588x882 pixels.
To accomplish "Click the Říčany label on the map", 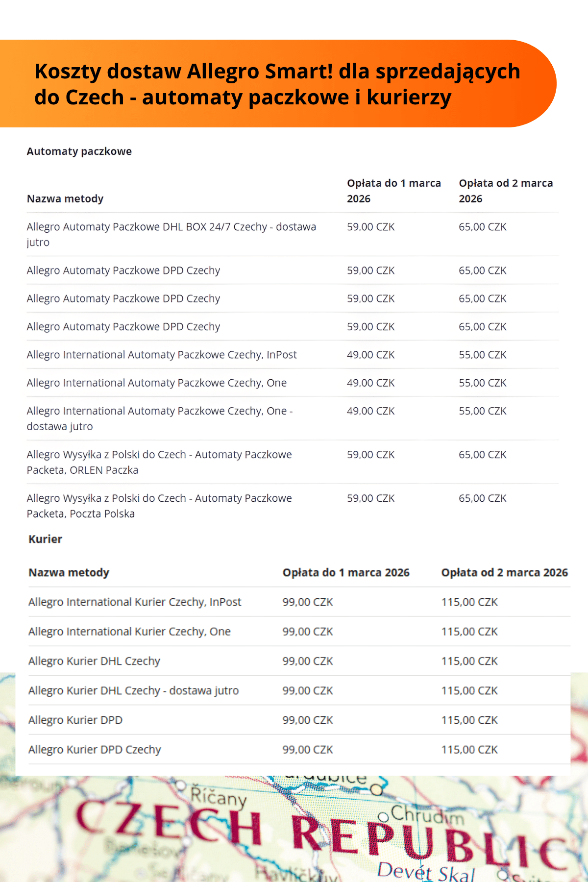I will tap(218, 796).
